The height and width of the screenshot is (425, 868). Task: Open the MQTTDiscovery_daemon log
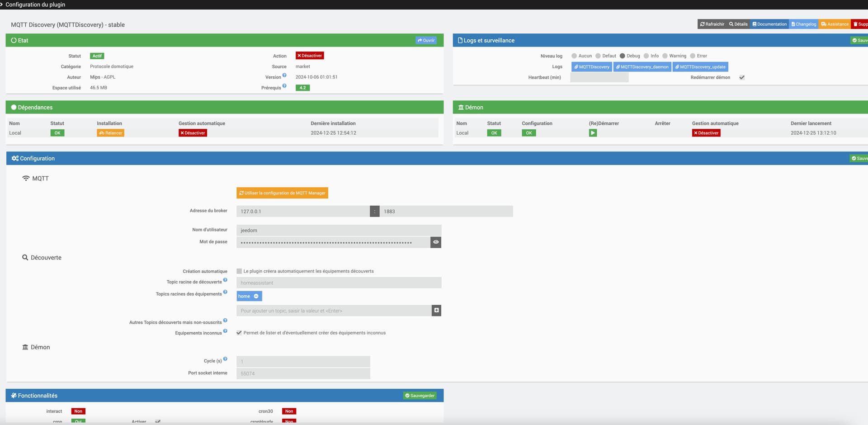[642, 67]
